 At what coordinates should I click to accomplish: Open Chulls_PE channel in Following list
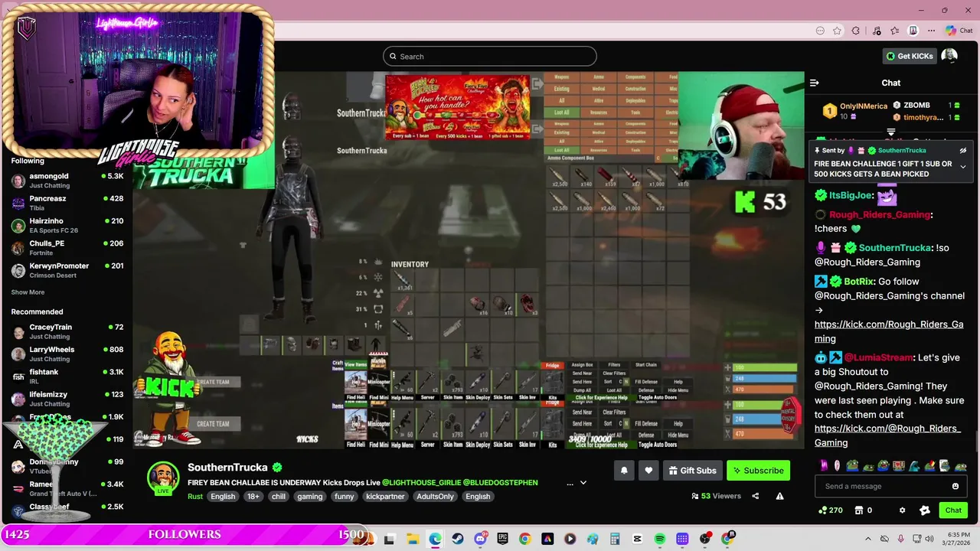[x=67, y=248]
